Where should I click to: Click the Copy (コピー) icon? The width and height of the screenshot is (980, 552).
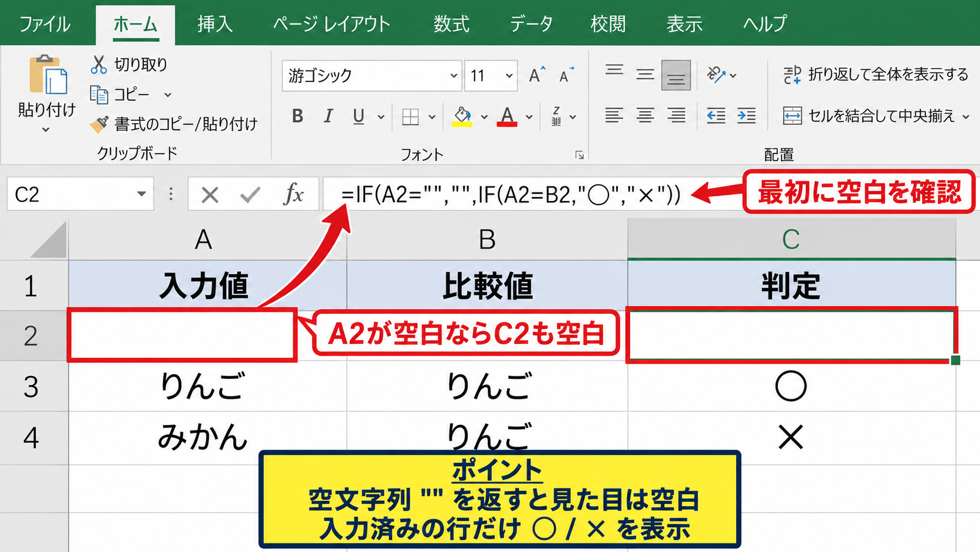(x=98, y=94)
